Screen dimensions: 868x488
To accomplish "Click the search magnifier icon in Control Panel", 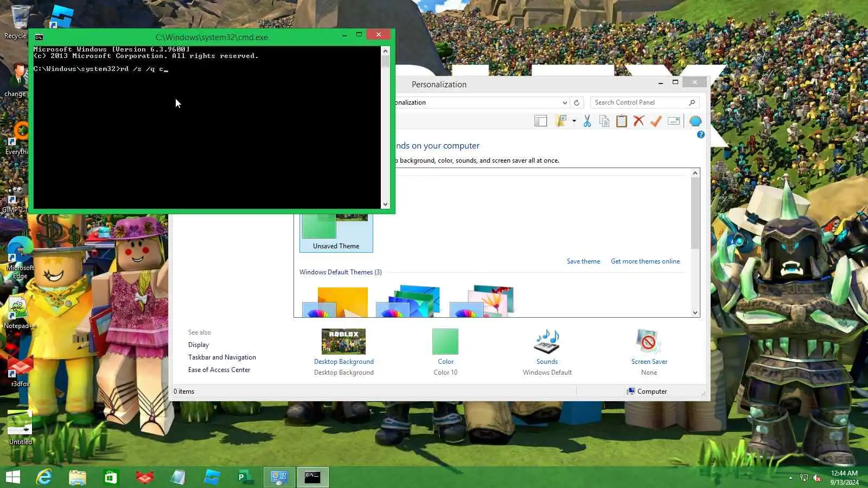I will (x=692, y=102).
